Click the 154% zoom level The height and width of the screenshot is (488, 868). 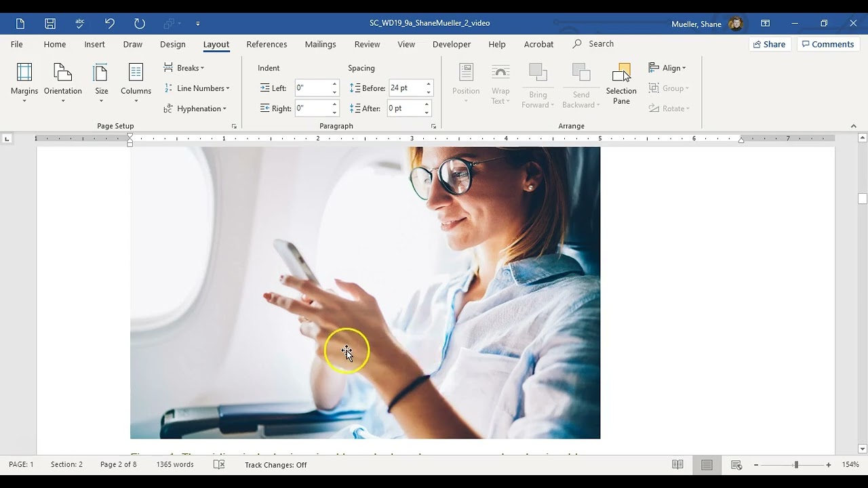pyautogui.click(x=850, y=465)
